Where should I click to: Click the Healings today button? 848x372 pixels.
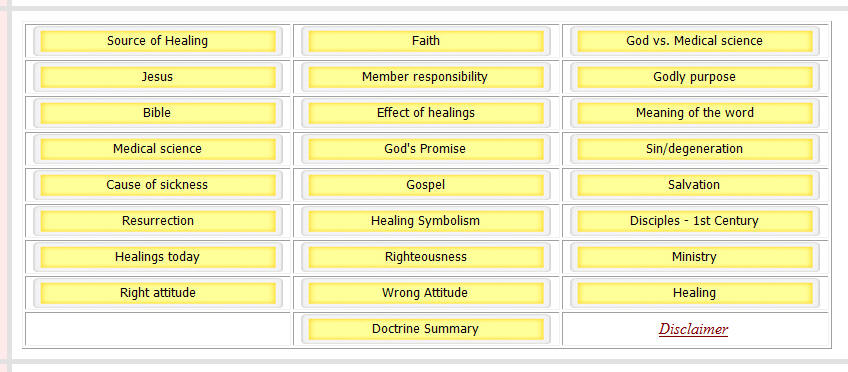click(x=157, y=257)
